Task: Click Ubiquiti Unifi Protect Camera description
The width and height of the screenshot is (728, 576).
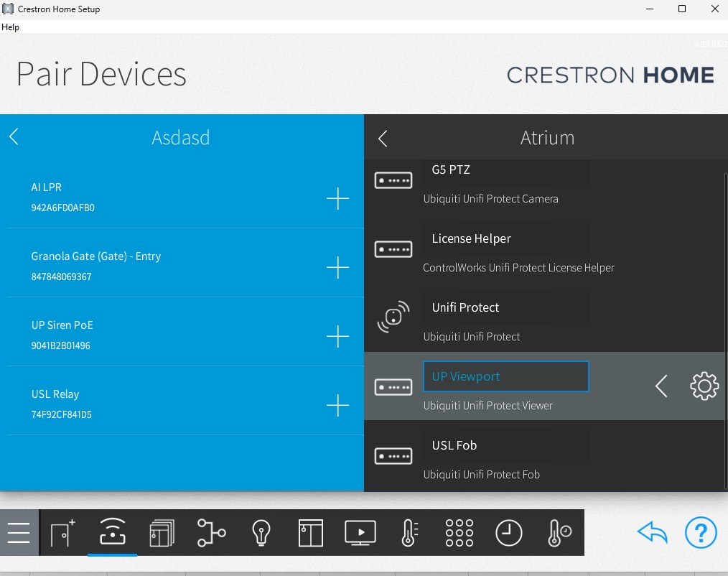Action: coord(491,199)
